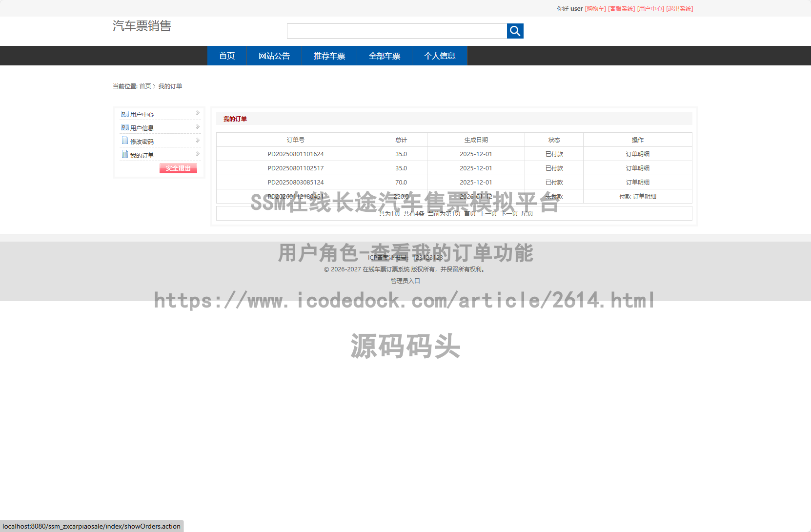
Task: Click the search input field
Action: click(x=397, y=31)
